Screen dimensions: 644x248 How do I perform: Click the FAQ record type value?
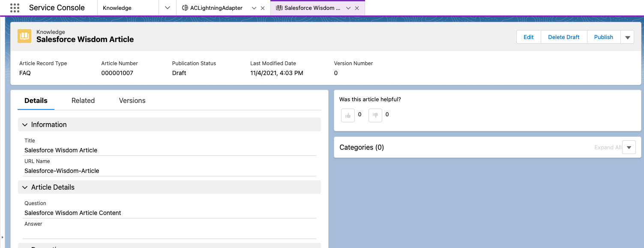(25, 73)
